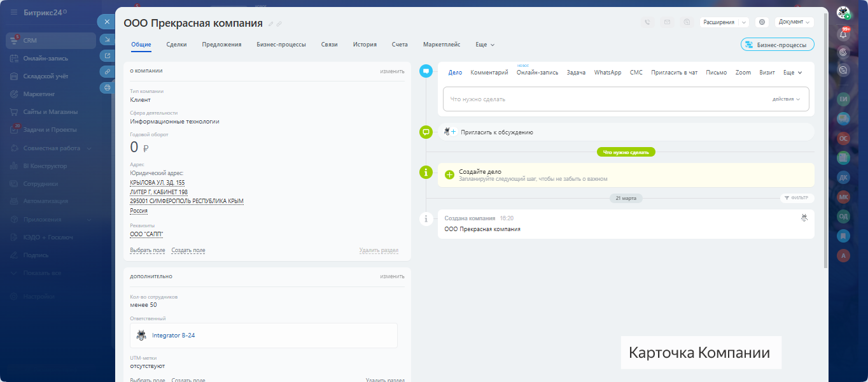Open the 'Расширения' dropdown arrow
The image size is (868, 382).
tap(743, 22)
